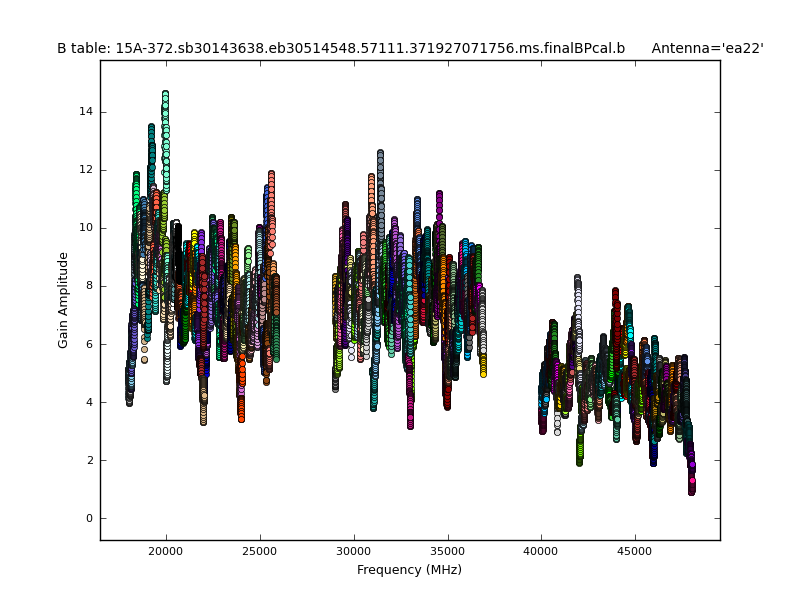The image size is (800, 600).
Task: Click the 14 y-axis tick label
Action: click(87, 111)
